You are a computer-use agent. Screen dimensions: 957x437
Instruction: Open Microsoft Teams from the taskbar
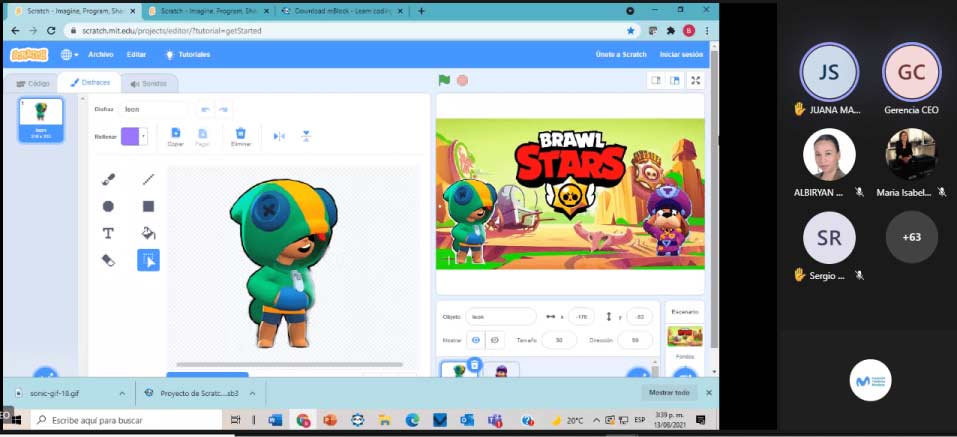[495, 420]
